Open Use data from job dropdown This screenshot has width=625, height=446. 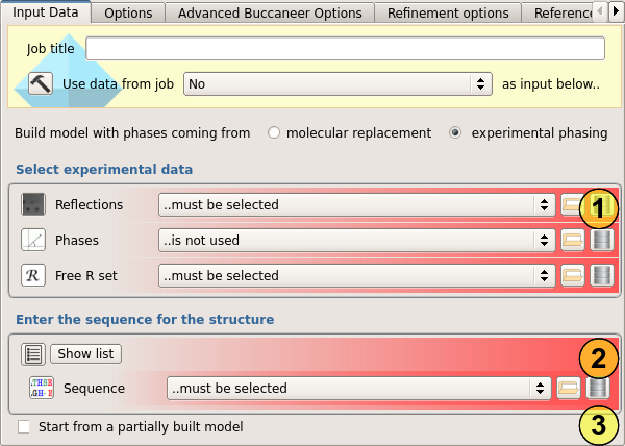tap(338, 84)
